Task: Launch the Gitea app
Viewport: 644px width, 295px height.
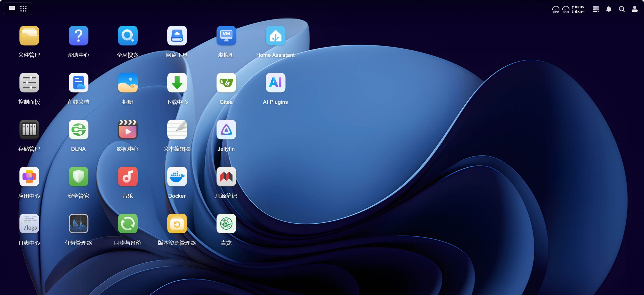Action: [226, 83]
